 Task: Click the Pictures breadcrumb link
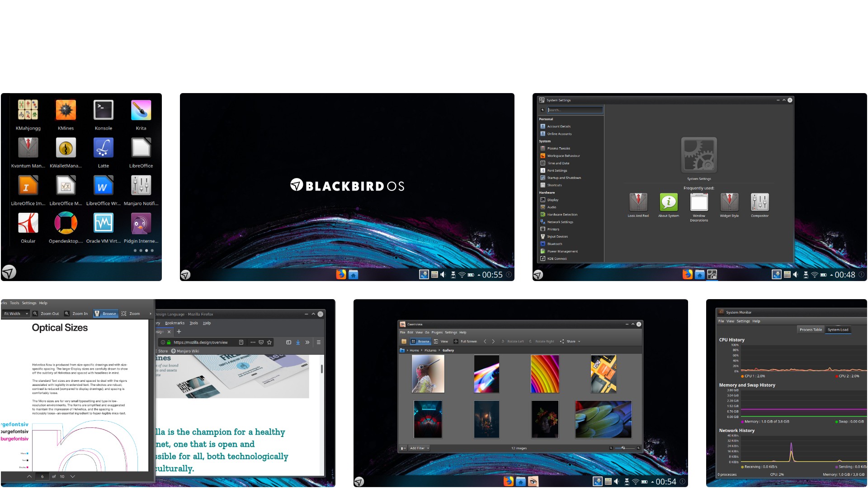coord(430,351)
